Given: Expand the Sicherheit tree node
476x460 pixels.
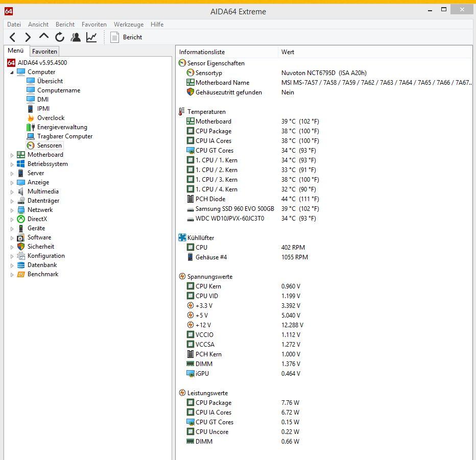Looking at the screenshot, I should point(12,247).
